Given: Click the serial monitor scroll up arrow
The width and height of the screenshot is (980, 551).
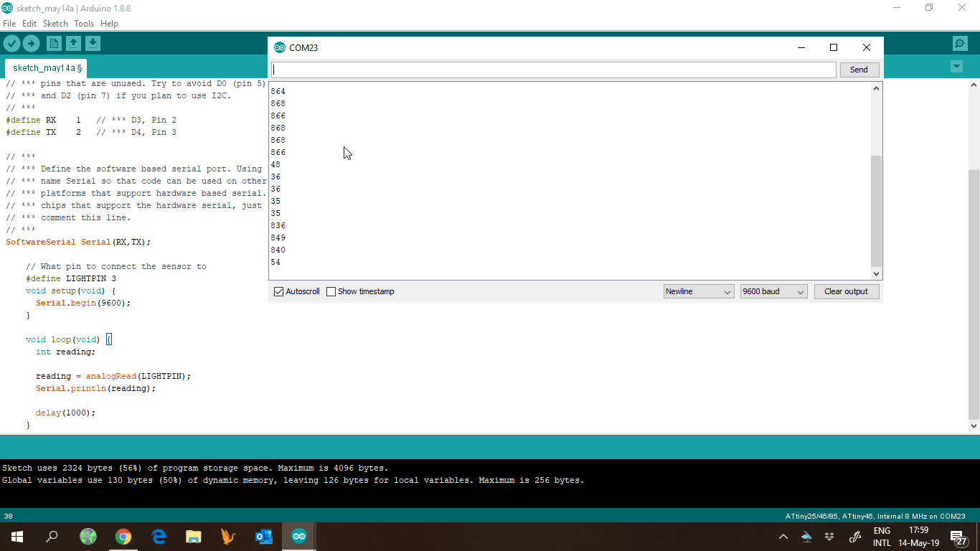Looking at the screenshot, I should [875, 88].
